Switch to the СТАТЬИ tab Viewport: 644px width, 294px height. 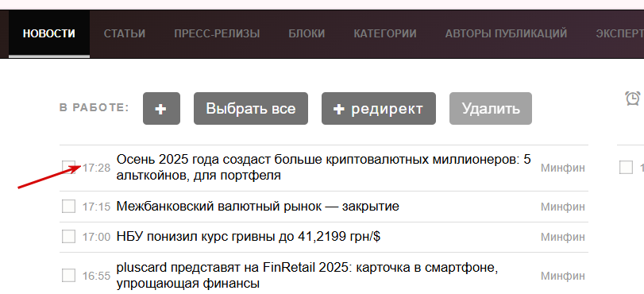pyautogui.click(x=125, y=33)
